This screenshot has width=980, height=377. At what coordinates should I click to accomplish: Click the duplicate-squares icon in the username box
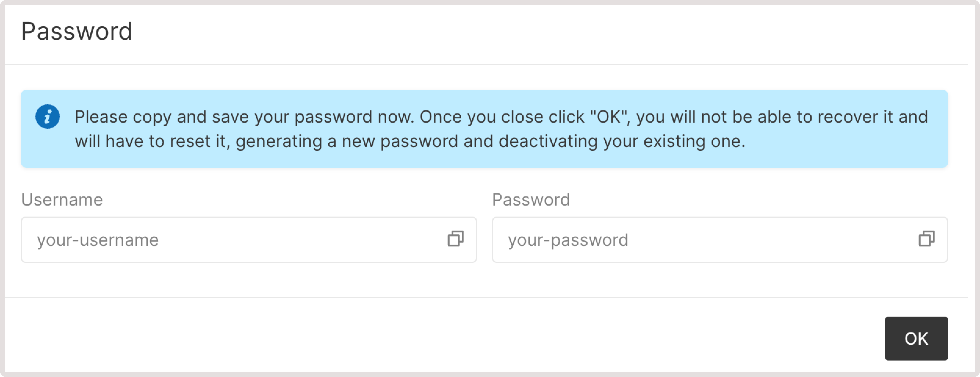(x=456, y=239)
